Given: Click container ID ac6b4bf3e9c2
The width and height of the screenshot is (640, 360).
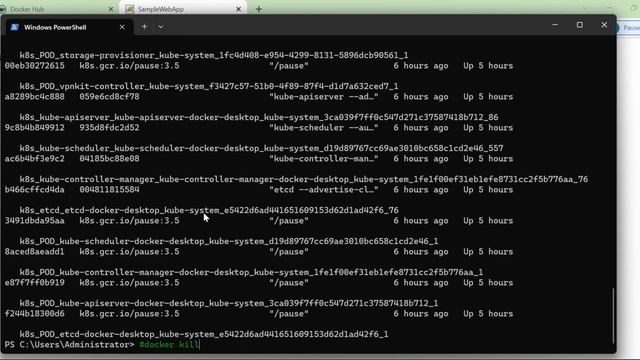Looking at the screenshot, I should [34, 159].
